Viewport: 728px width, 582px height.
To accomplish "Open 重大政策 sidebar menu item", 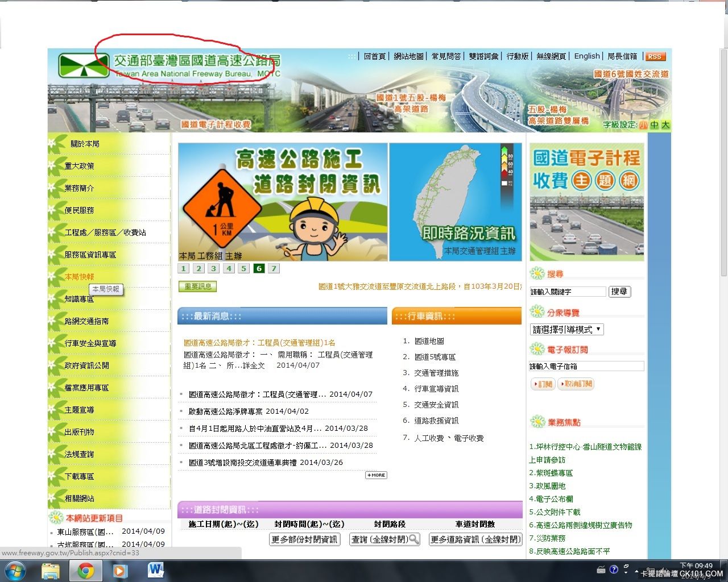I will (x=80, y=166).
